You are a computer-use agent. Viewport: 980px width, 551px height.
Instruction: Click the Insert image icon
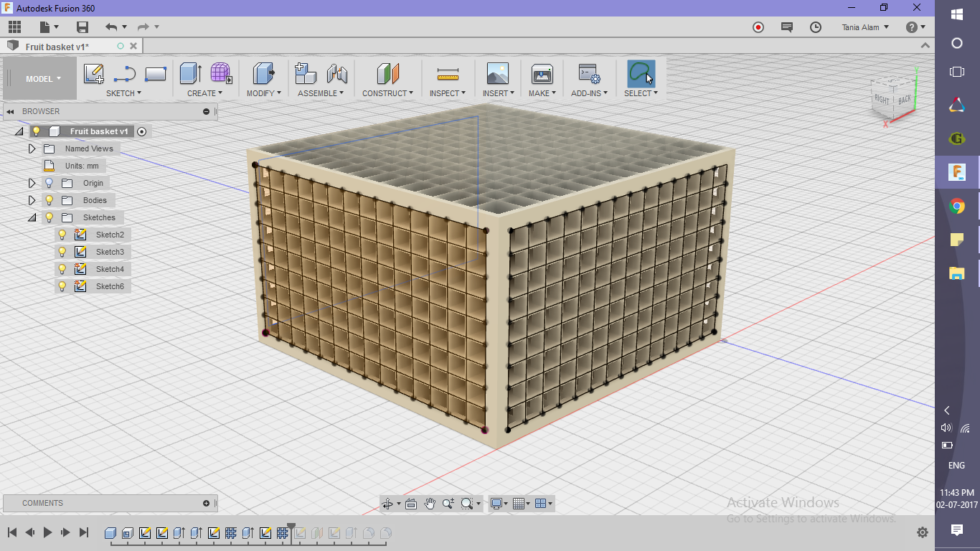(x=497, y=74)
